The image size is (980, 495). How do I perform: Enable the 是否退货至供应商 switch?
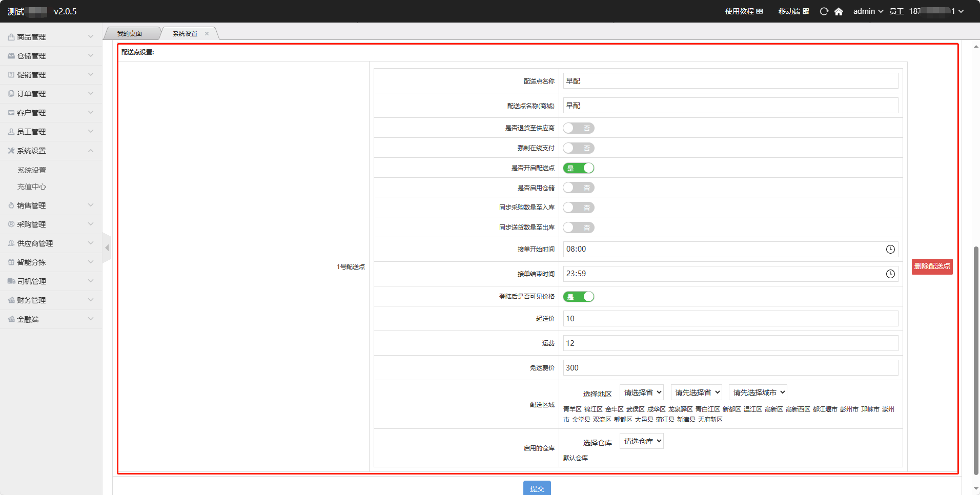point(578,128)
